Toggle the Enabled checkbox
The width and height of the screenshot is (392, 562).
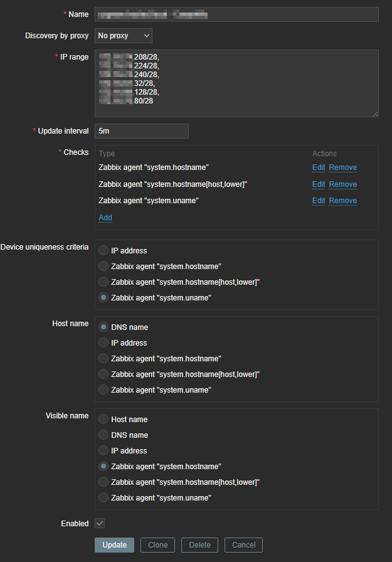100,523
